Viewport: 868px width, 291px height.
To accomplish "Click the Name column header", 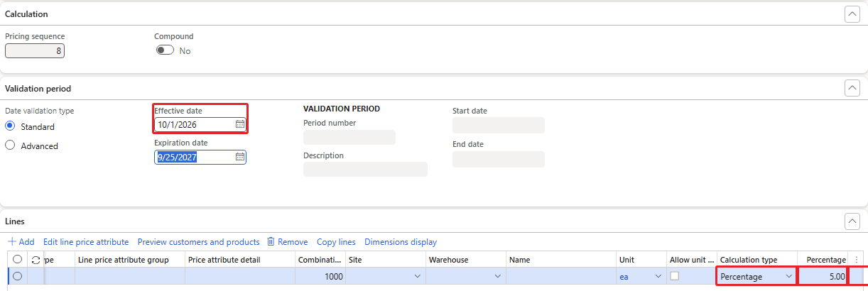I will pyautogui.click(x=561, y=260).
